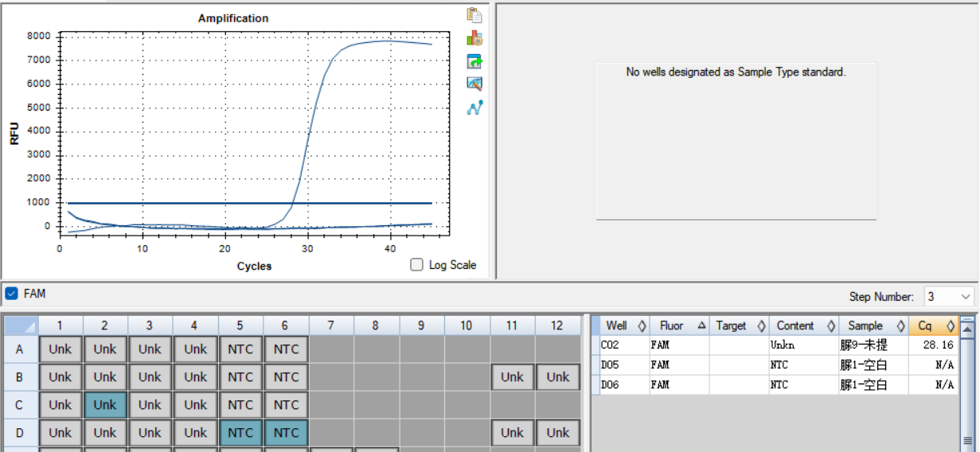This screenshot has height=452, width=980.
Task: Select plate column 1 header
Action: [60, 325]
